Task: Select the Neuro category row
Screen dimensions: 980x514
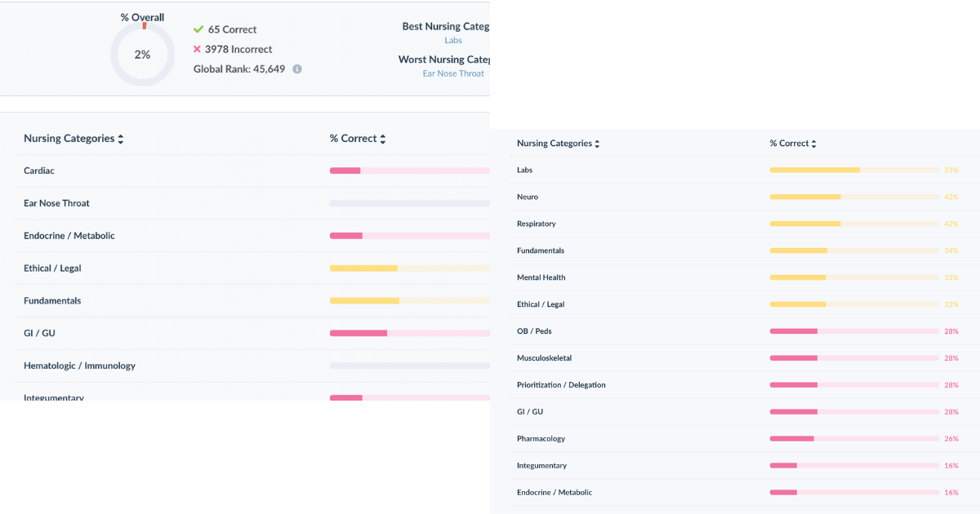Action: pyautogui.click(x=528, y=197)
